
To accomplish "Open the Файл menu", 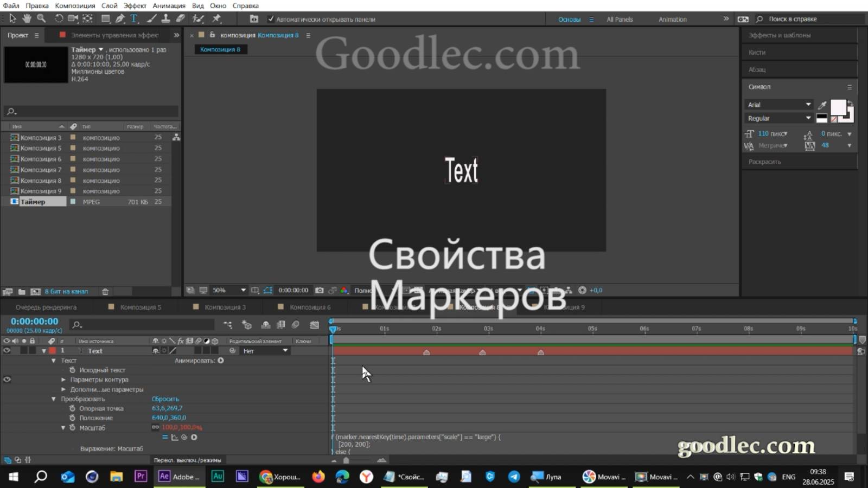I will click(x=11, y=5).
